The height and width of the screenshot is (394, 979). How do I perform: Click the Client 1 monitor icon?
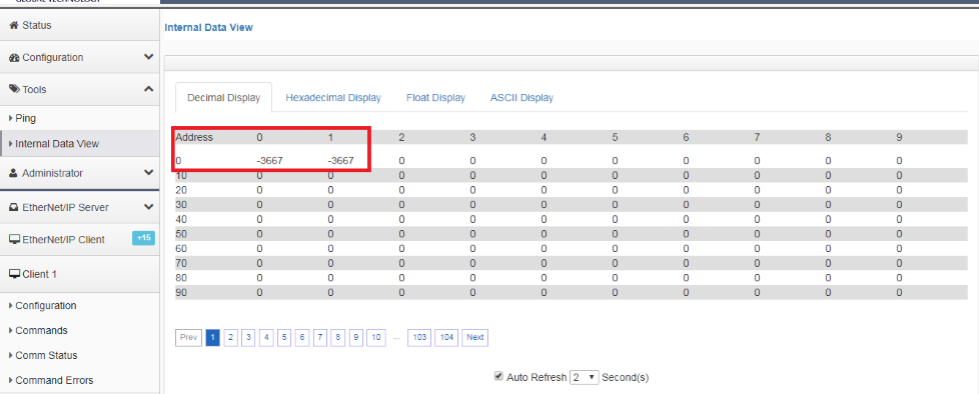14,274
